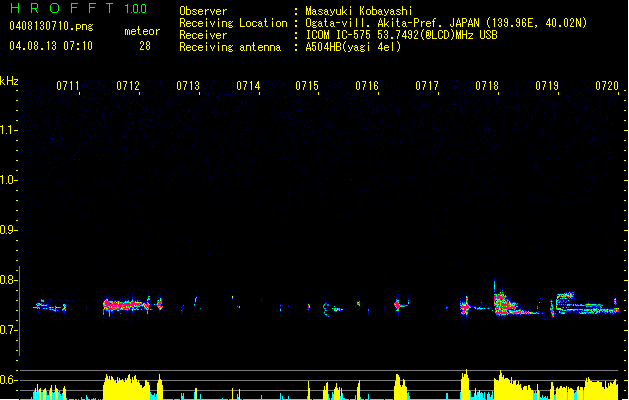Click the Receiving Location label
The height and width of the screenshot is (400, 629).
click(233, 23)
